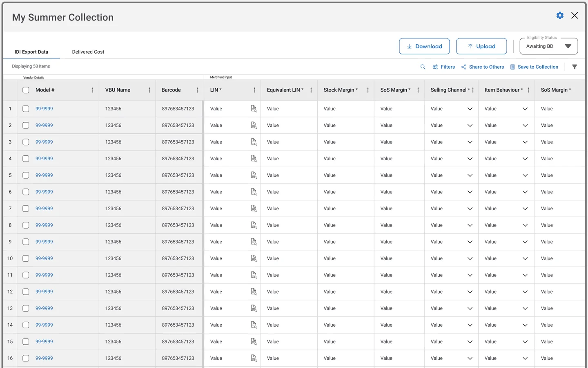Screen dimensions: 588x368
Task: Check the checkbox for row 3
Action: [26, 142]
